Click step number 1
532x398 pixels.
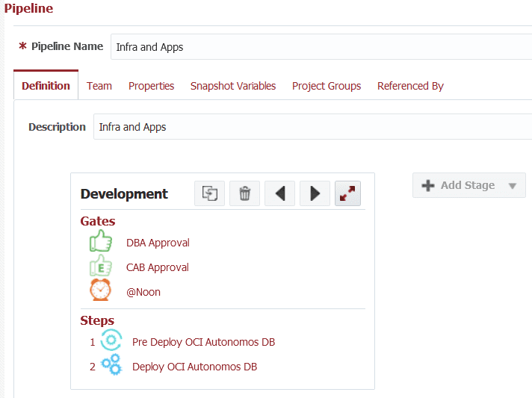[93, 342]
